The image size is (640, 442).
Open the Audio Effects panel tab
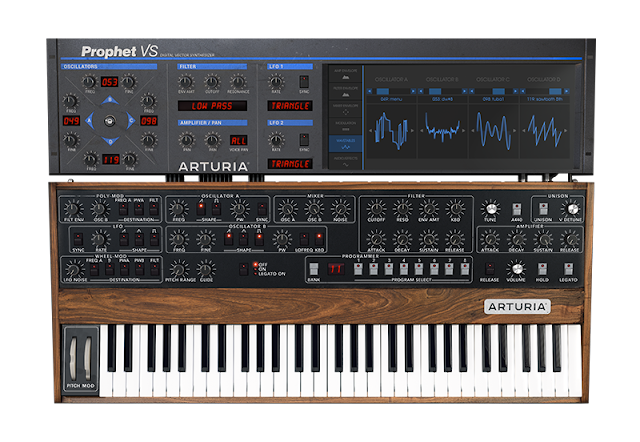(345, 161)
